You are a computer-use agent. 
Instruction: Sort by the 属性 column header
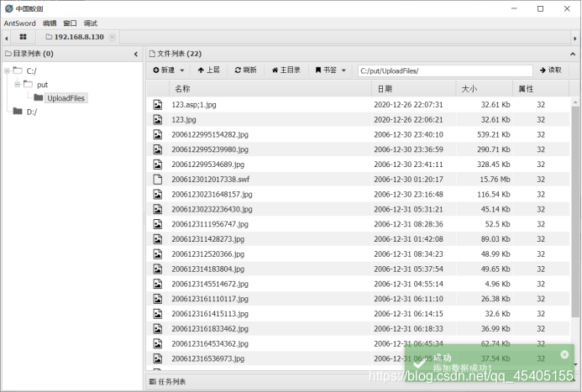(x=541, y=89)
